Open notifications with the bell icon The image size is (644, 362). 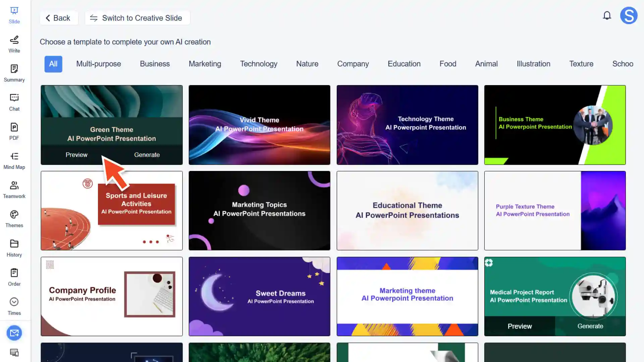pyautogui.click(x=607, y=15)
